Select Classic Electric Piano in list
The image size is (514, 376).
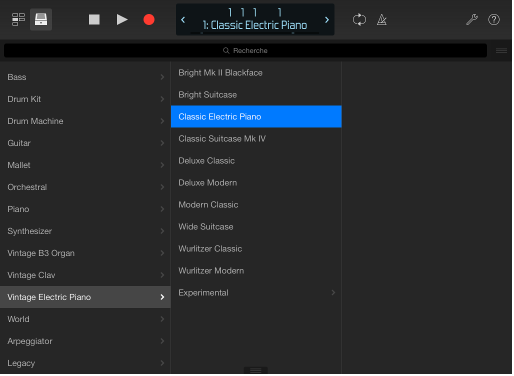pos(256,117)
